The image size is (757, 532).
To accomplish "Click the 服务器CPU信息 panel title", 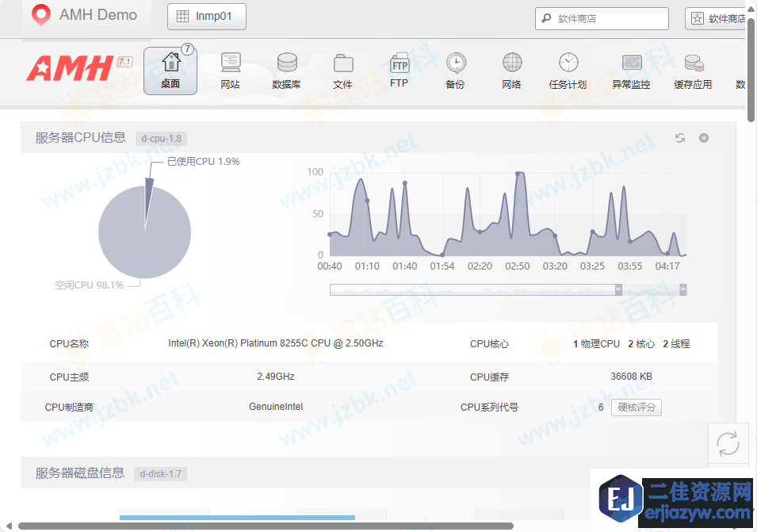I will [x=81, y=138].
